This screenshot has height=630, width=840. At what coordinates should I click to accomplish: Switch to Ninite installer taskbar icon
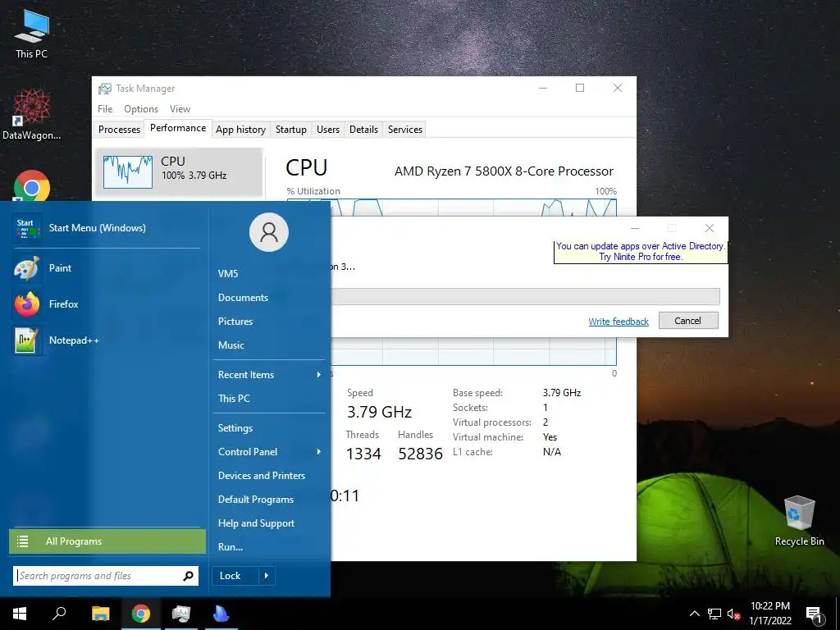pos(221,614)
